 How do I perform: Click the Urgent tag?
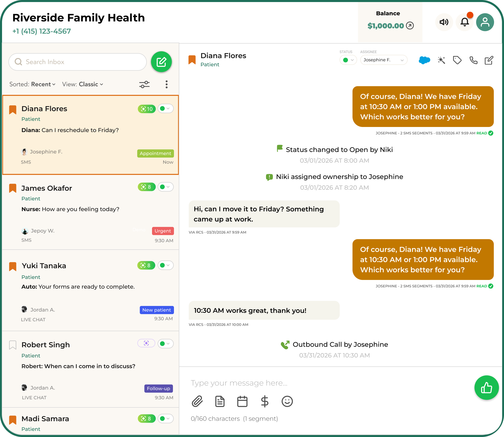coord(163,231)
